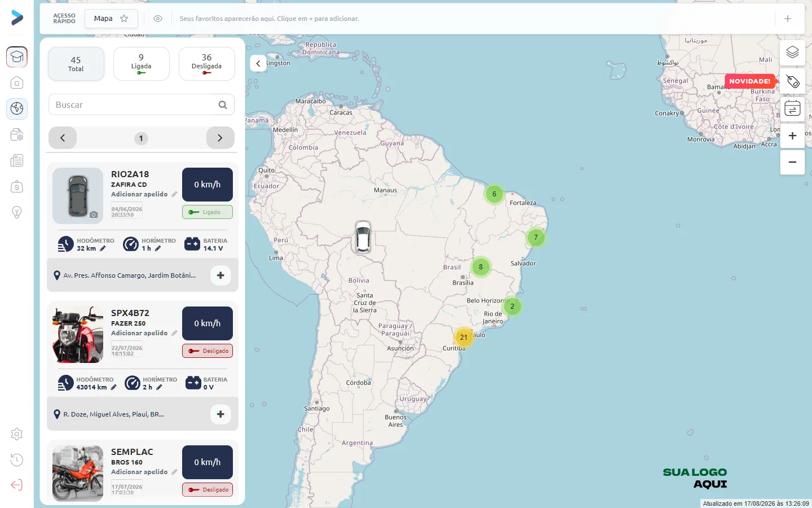Open the RIO2A18 Zafira car thumbnail

point(78,196)
